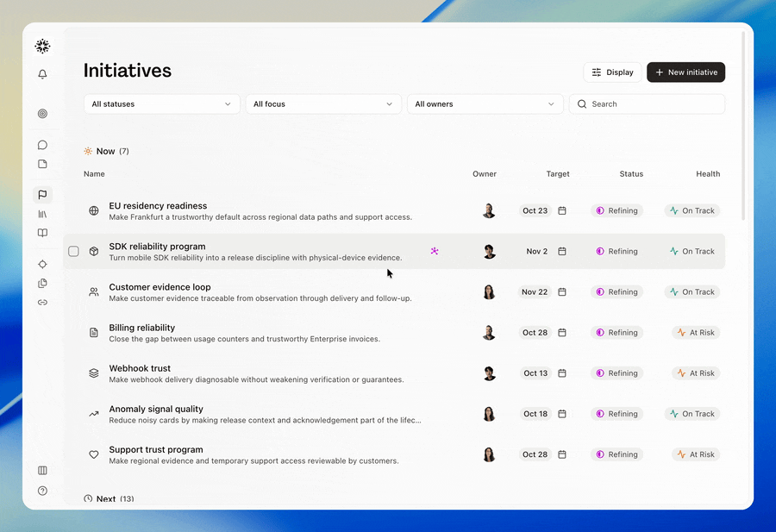
Task: Click the Target column header
Action: click(x=558, y=173)
